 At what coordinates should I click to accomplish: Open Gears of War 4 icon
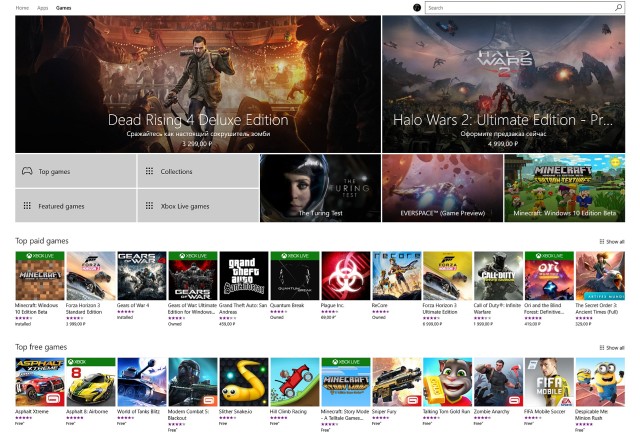pyautogui.click(x=142, y=276)
